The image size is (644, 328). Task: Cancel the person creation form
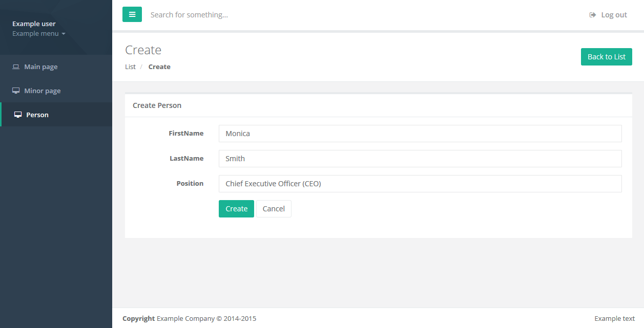[x=274, y=208]
